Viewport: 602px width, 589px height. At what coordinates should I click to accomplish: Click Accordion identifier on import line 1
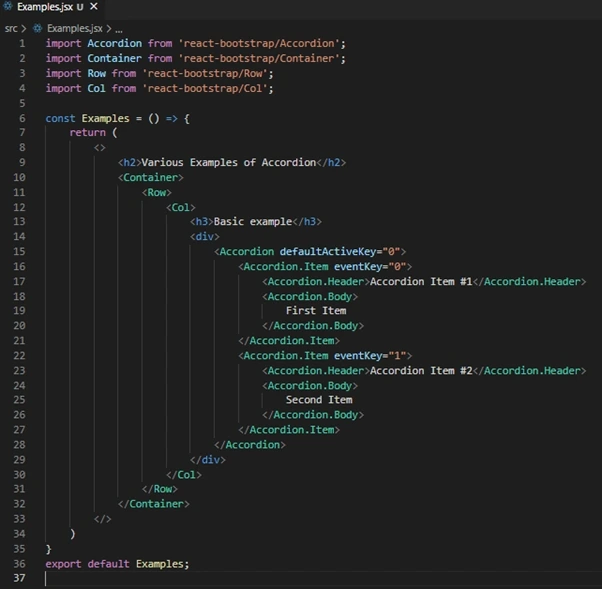click(x=114, y=43)
